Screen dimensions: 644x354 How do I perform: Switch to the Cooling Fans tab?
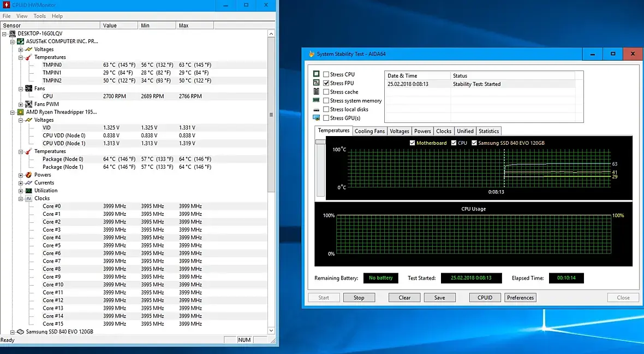click(x=369, y=131)
